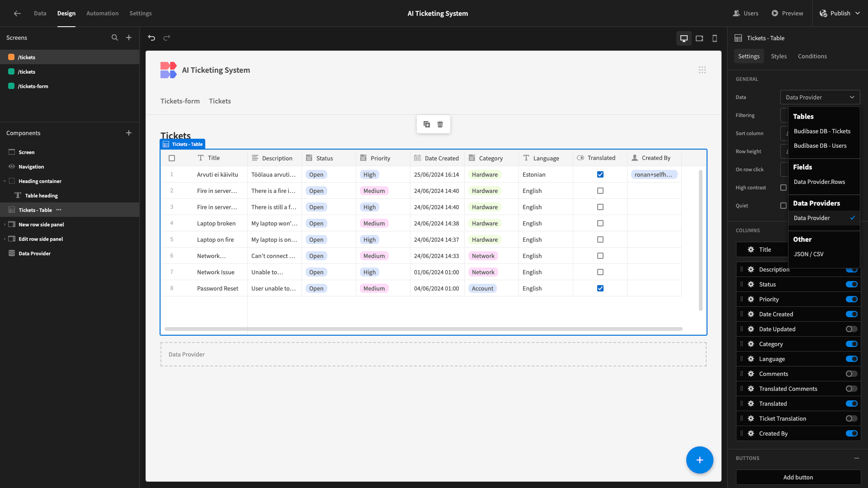Delete component with trash icon
Viewport: 868px width, 488px height.
(440, 124)
